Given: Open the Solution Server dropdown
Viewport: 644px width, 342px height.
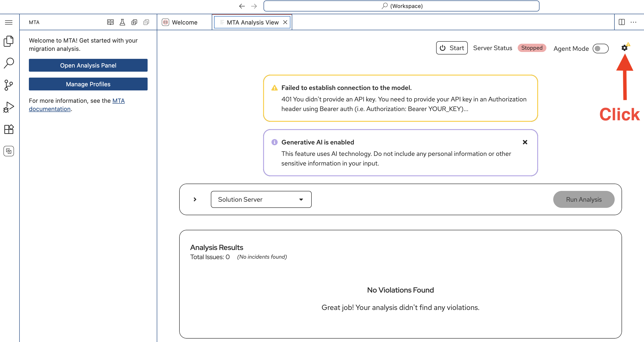Looking at the screenshot, I should coord(261,199).
